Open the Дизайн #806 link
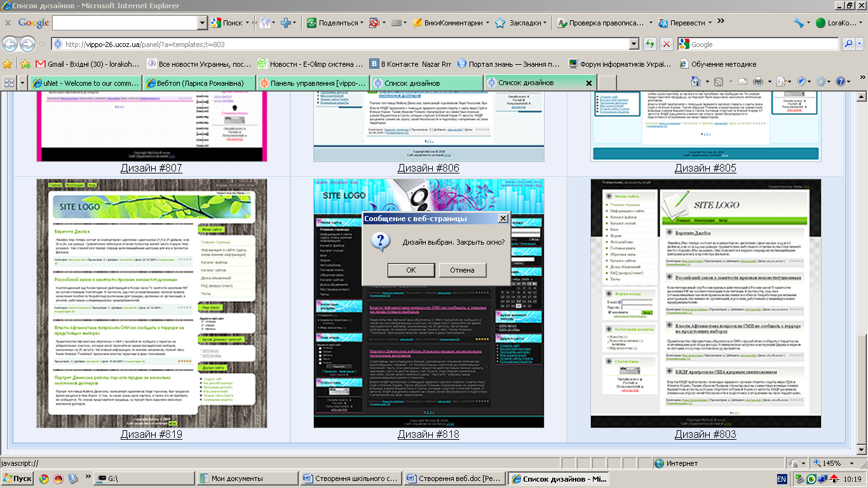The width and height of the screenshot is (868, 488). pos(428,168)
